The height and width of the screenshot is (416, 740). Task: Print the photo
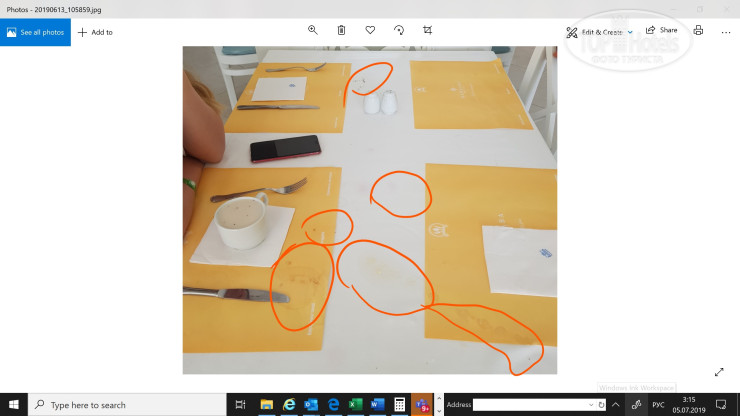698,31
